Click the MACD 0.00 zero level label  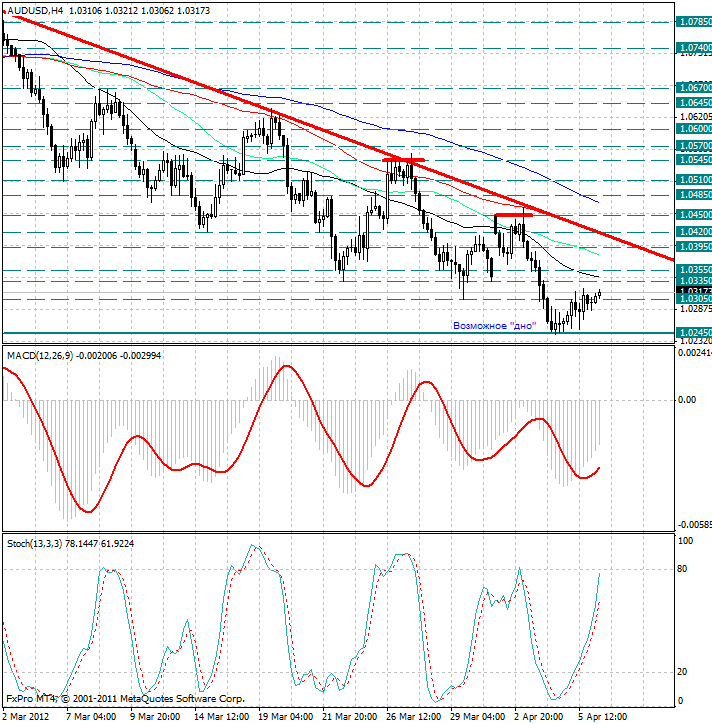(687, 400)
